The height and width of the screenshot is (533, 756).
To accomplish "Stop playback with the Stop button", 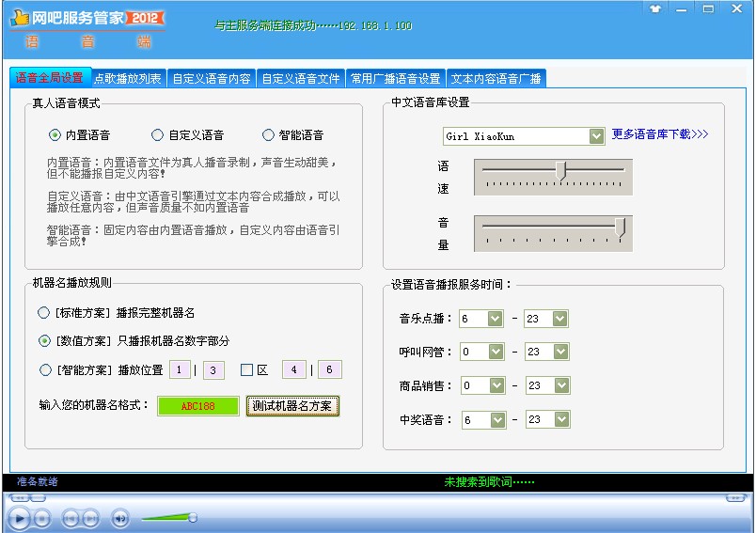I will point(42,519).
